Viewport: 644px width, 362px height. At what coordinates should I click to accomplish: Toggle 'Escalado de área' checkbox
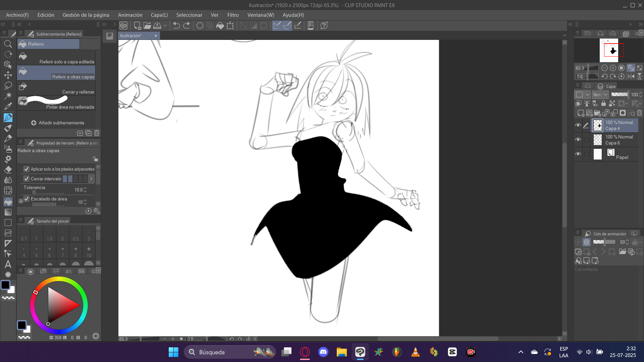click(26, 199)
